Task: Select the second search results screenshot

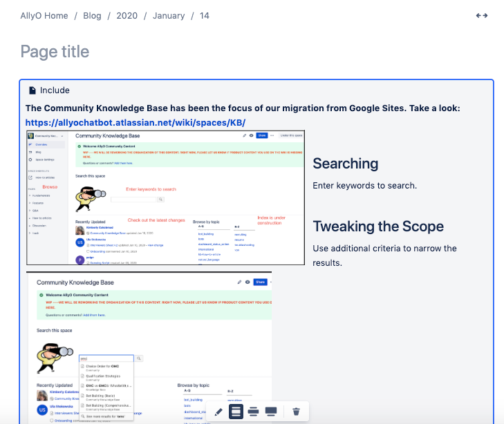Action: [x=149, y=347]
